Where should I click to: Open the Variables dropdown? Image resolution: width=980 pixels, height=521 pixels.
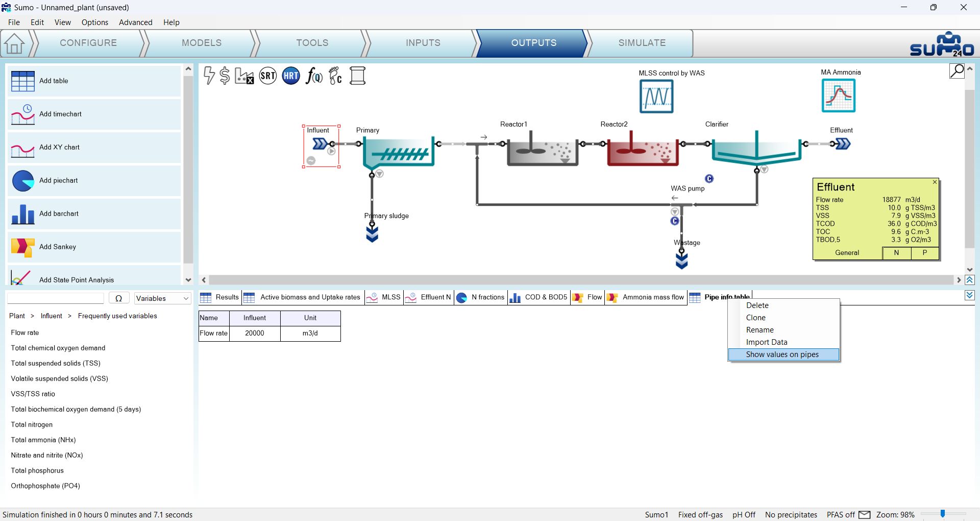click(162, 298)
